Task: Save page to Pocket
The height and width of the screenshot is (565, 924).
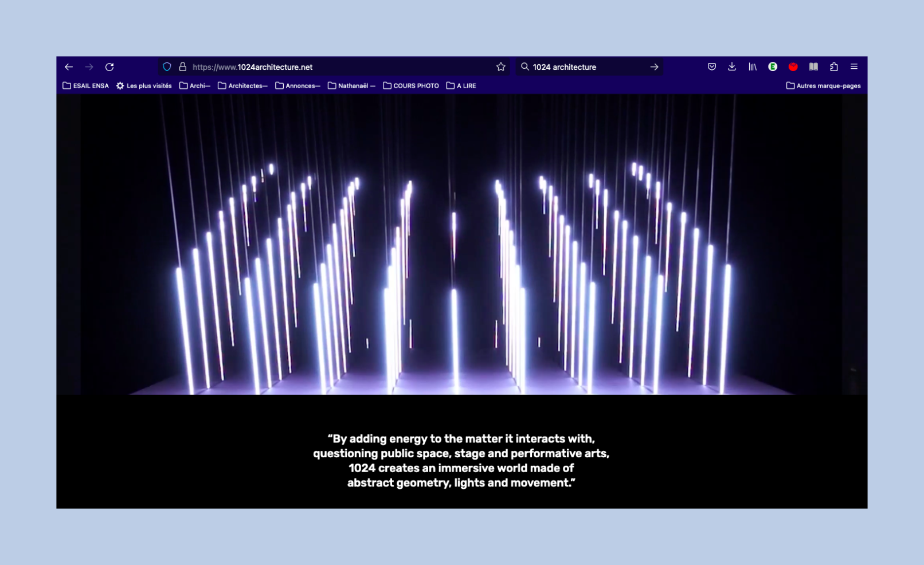Action: point(711,67)
